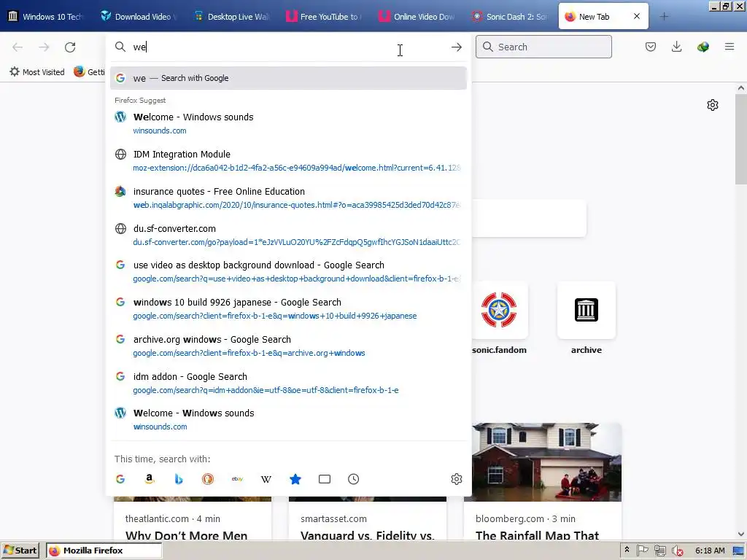Open the Firefox hamburger menu
The width and height of the screenshot is (747, 560).
coord(729,47)
